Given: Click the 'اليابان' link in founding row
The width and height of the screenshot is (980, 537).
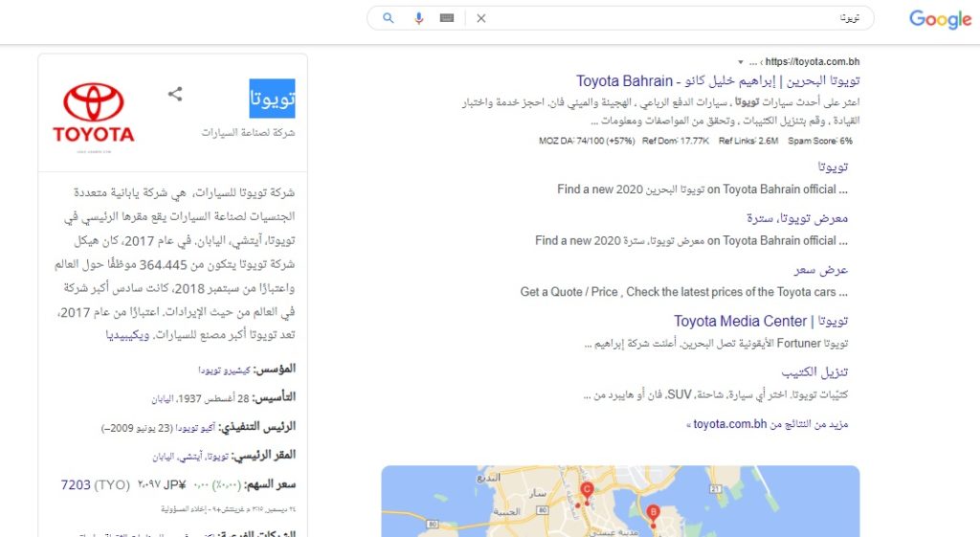Looking at the screenshot, I should 163,399.
